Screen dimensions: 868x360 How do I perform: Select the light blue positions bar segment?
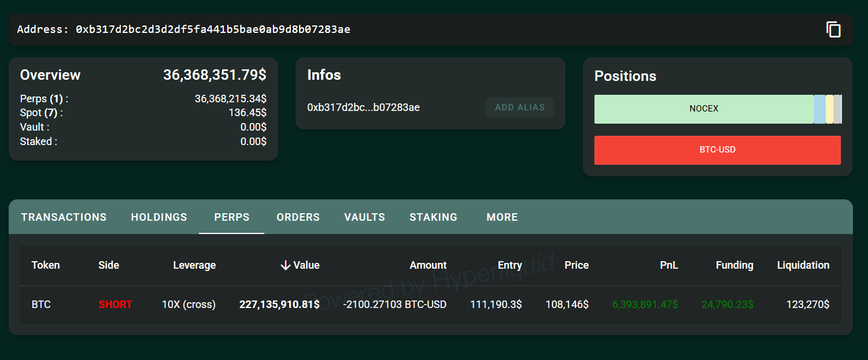(x=819, y=109)
